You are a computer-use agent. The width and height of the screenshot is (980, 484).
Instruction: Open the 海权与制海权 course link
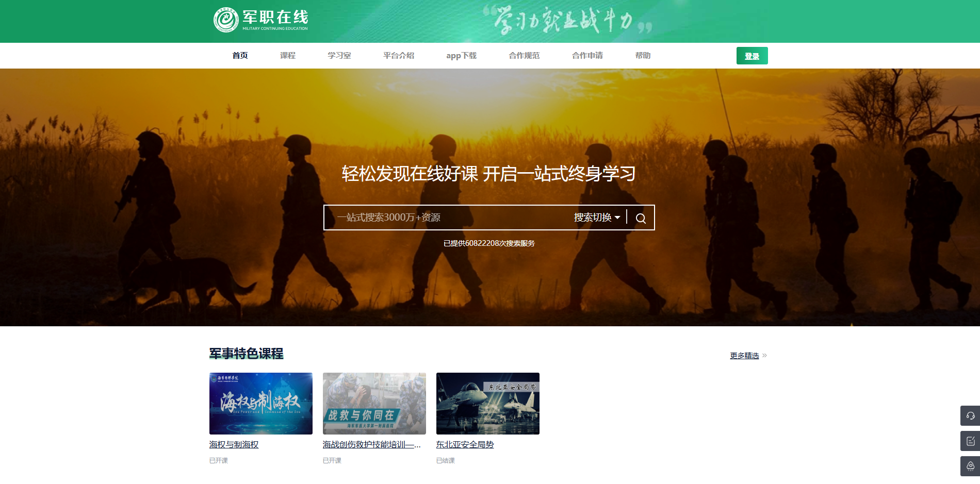point(234,444)
